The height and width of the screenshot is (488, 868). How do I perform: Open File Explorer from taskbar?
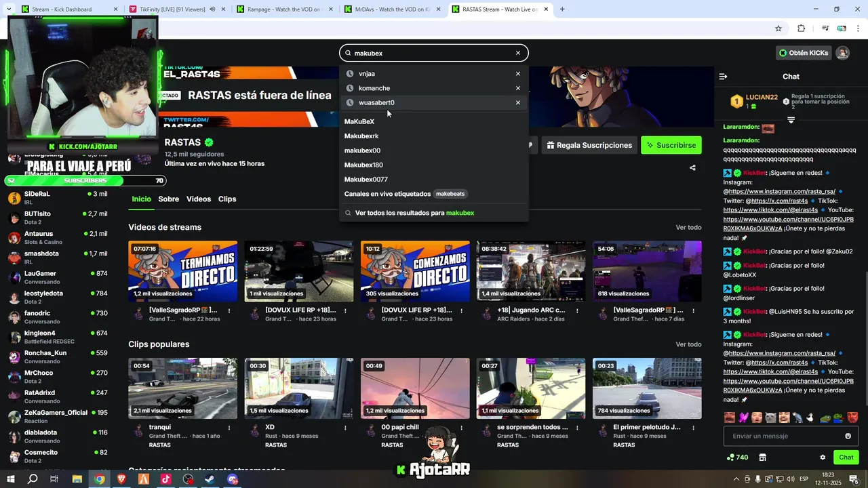point(77,479)
